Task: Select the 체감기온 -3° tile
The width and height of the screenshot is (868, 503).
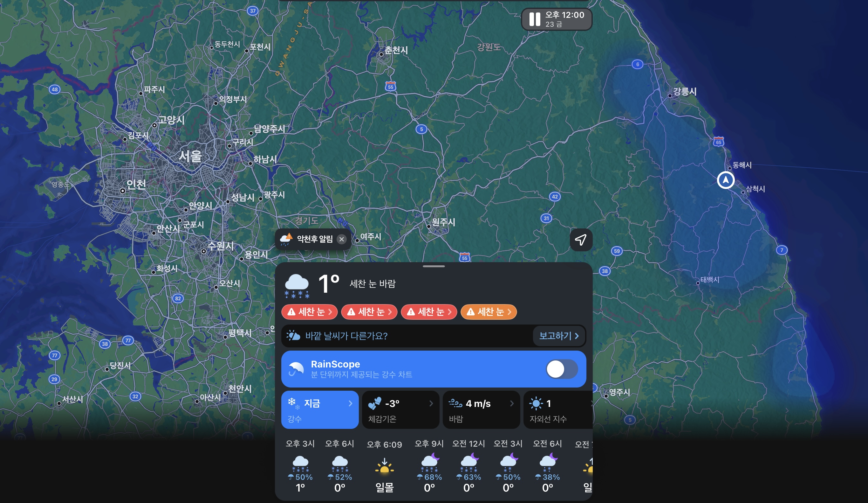Action: coord(400,410)
